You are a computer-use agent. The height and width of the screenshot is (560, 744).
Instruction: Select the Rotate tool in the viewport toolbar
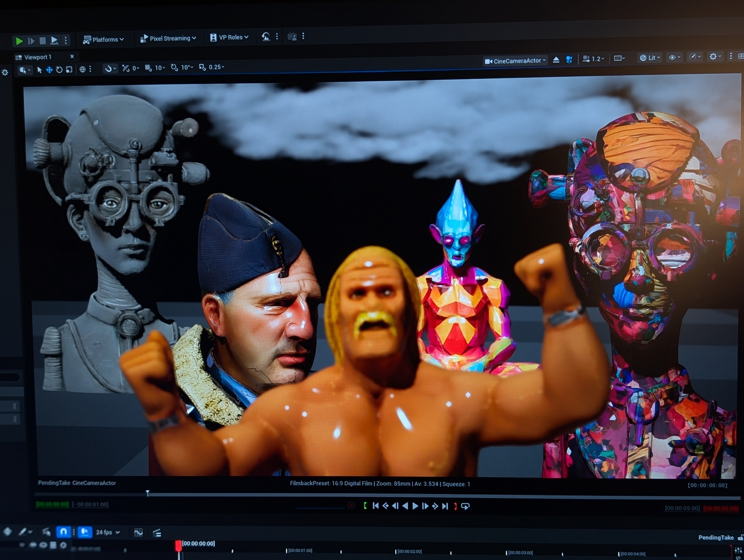point(59,70)
